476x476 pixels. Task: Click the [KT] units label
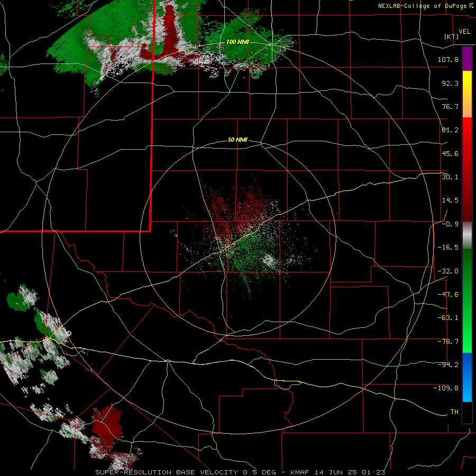(x=452, y=36)
